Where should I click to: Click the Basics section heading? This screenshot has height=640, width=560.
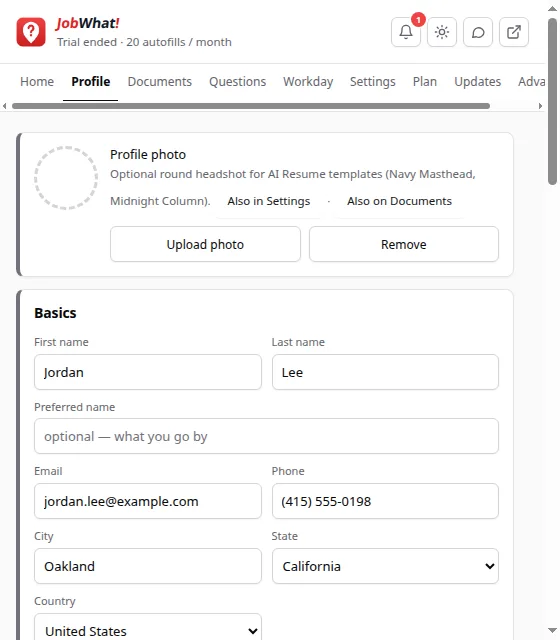55,313
